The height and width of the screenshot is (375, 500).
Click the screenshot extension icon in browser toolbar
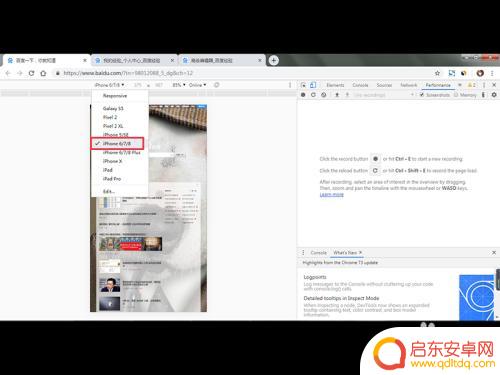point(452,73)
